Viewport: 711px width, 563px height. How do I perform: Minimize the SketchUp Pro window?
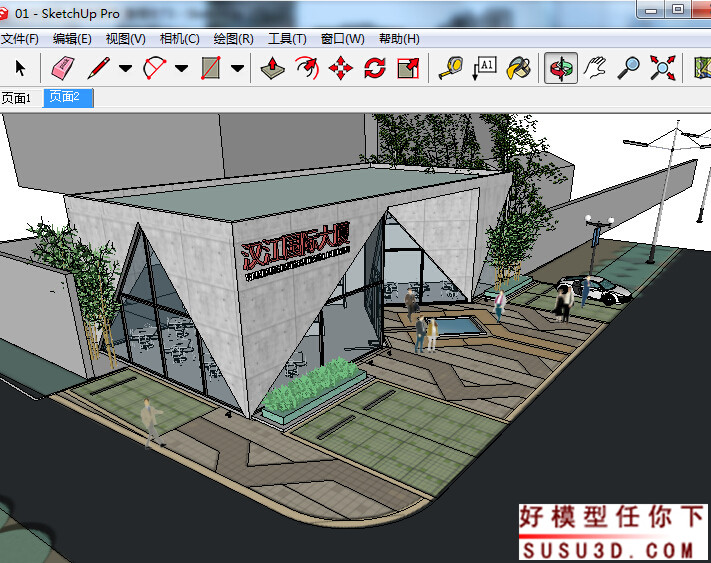651,11
